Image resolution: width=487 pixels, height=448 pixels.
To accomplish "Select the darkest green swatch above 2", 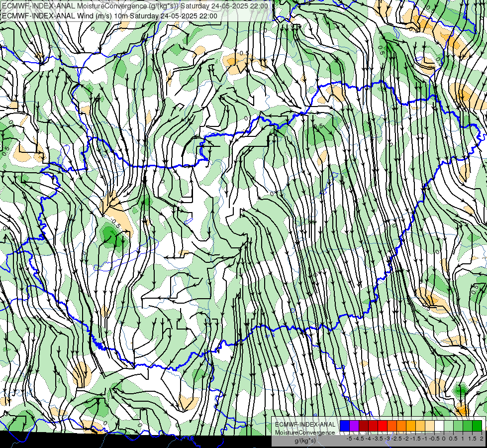I will 477,426.
